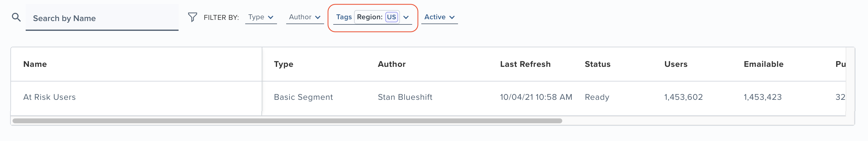Click the Author filter chevron arrow
The width and height of the screenshot is (868, 141).
[318, 17]
